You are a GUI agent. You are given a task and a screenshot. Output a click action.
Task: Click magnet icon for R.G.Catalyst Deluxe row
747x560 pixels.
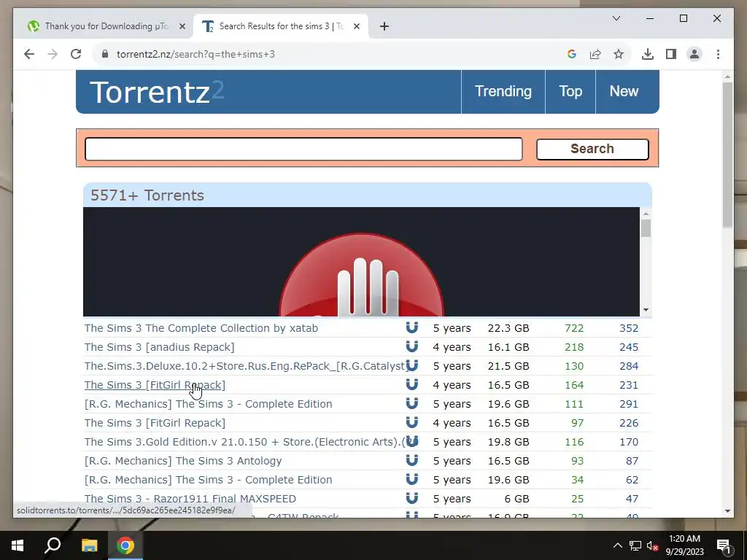(411, 366)
